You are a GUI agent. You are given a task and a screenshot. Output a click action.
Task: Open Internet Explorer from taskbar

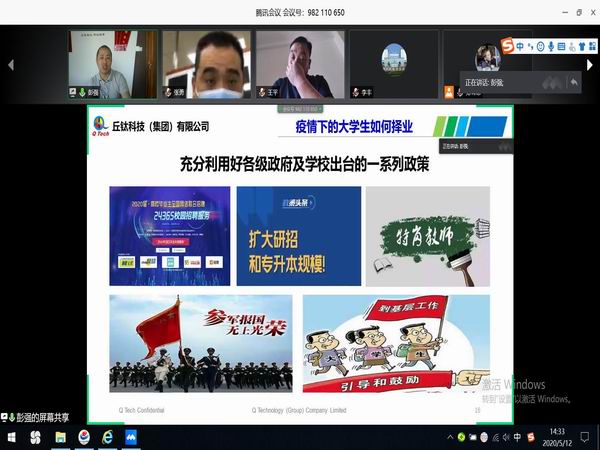[x=108, y=437]
